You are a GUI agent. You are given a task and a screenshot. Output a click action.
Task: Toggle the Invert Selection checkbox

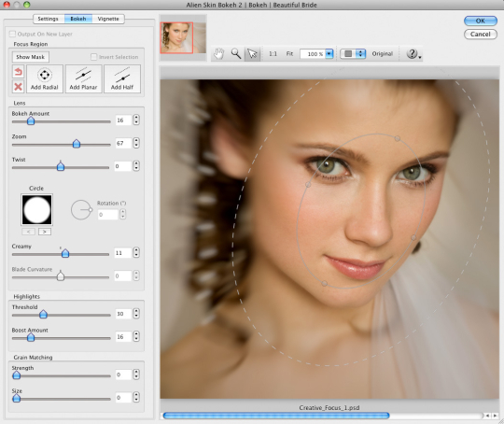tap(93, 57)
